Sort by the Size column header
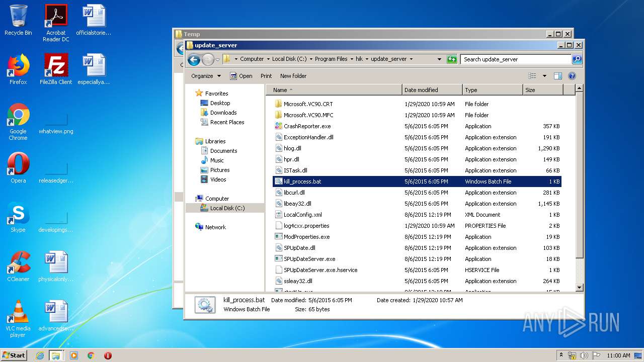 pos(542,90)
